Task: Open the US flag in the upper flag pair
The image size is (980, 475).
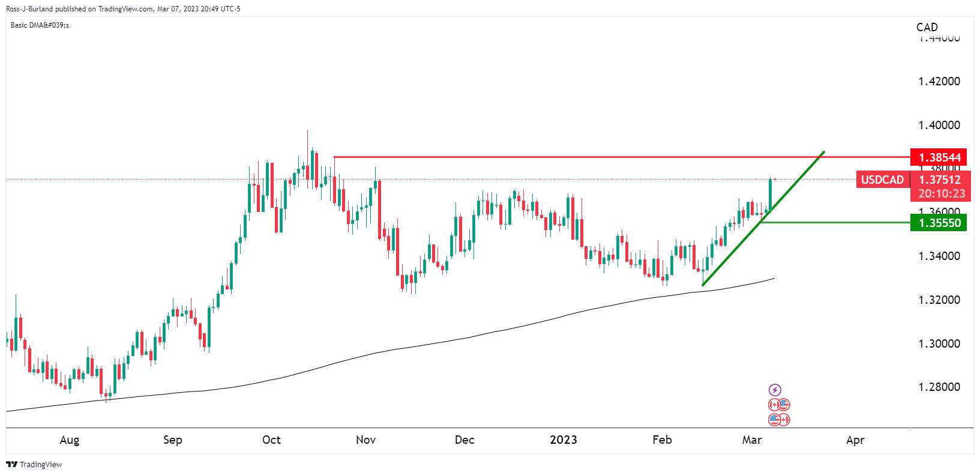Action: 784,405
